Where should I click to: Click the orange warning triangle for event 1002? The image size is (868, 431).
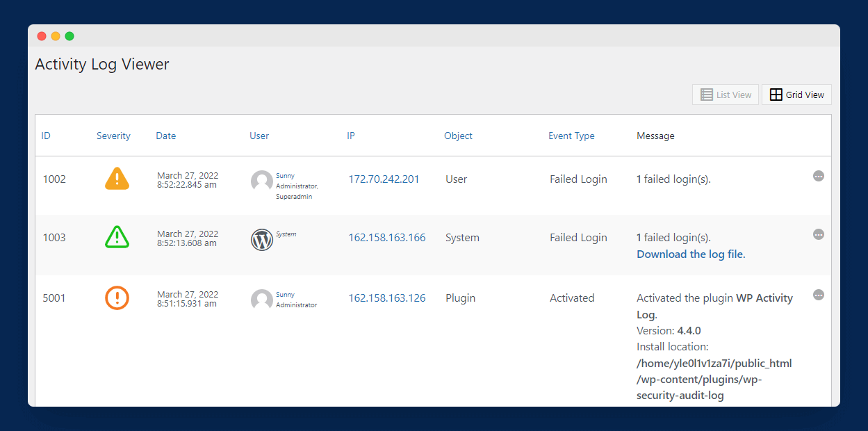click(x=117, y=179)
